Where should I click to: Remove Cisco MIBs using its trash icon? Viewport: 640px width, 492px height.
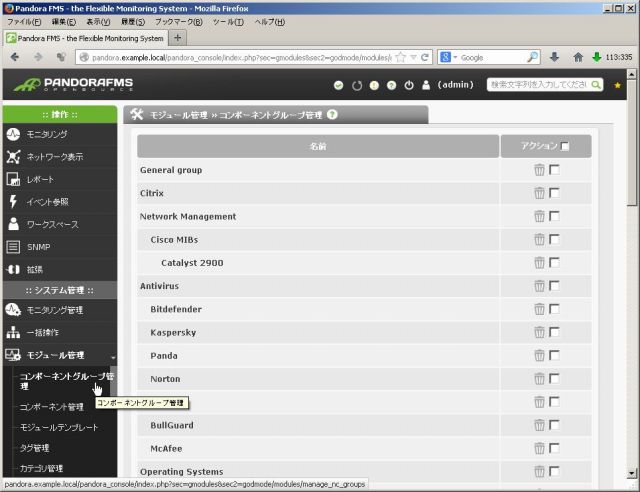(x=539, y=239)
